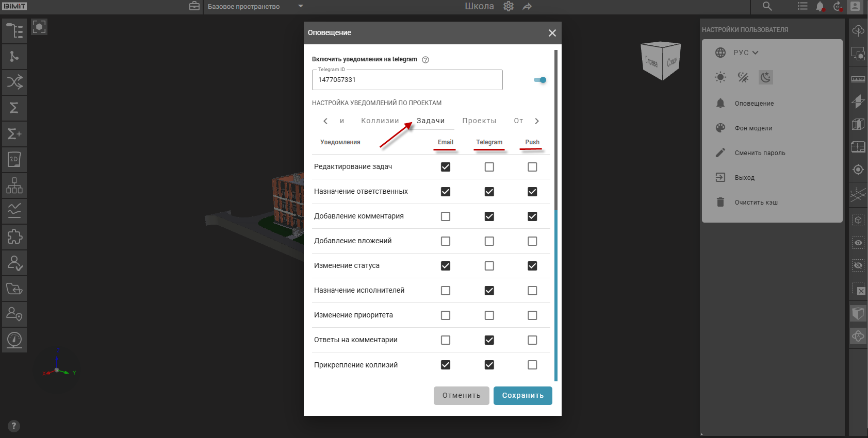The width and height of the screenshot is (868, 438).
Task: Switch to the Коллизии tab
Action: coord(380,121)
